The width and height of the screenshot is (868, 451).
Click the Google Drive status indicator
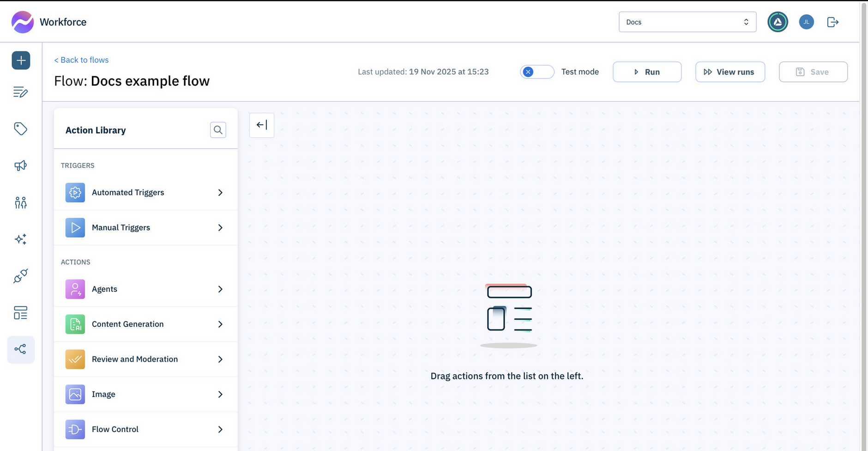(778, 22)
